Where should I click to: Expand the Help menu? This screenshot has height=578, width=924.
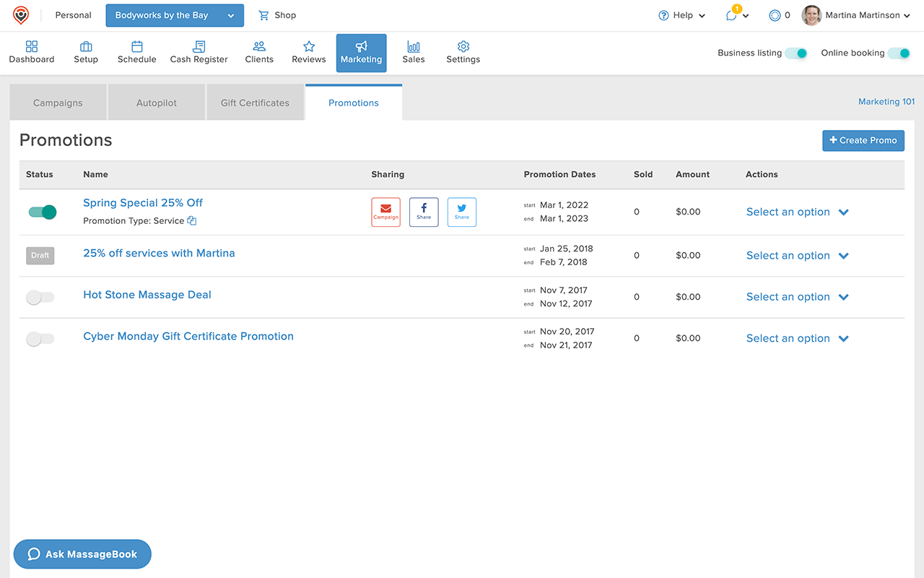tap(681, 15)
